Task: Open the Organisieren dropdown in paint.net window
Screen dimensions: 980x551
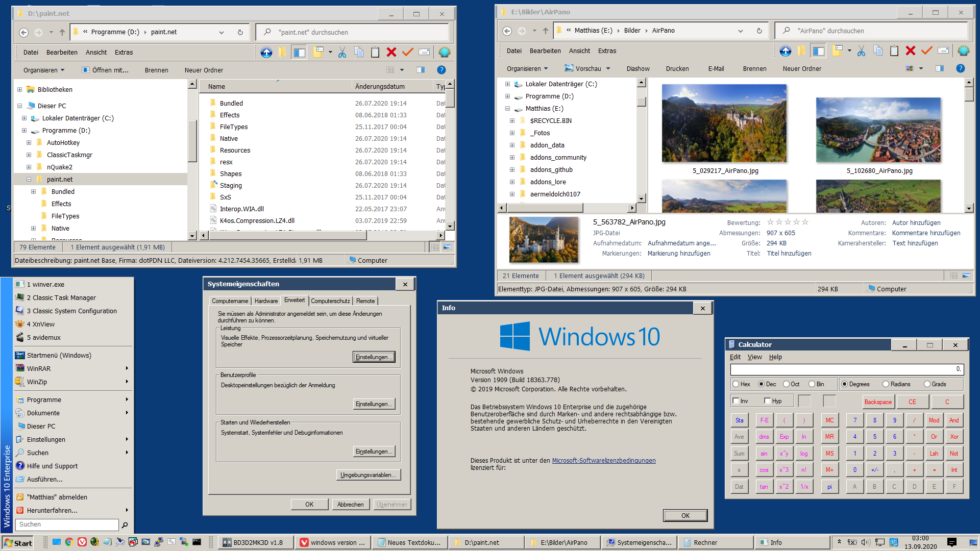Action: click(44, 70)
